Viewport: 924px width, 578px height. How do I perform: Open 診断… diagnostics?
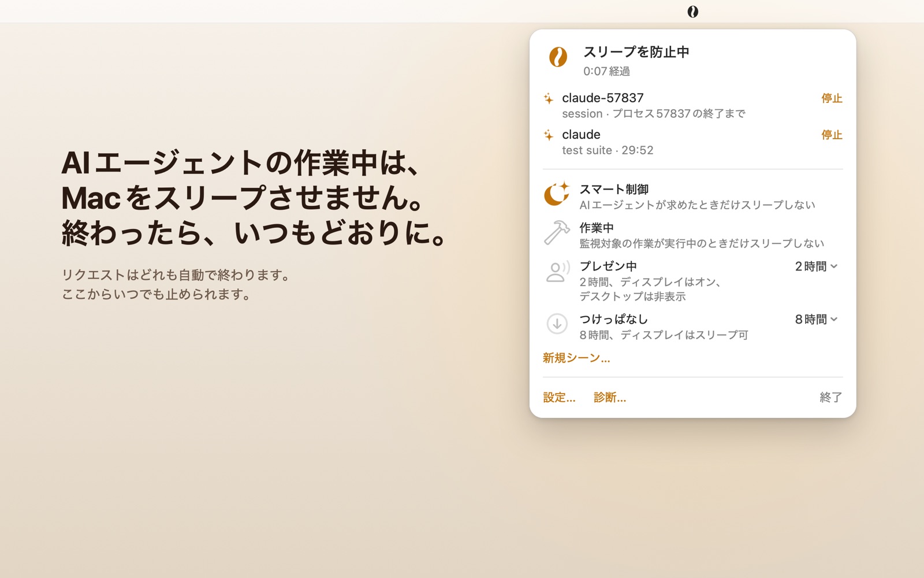(x=610, y=398)
